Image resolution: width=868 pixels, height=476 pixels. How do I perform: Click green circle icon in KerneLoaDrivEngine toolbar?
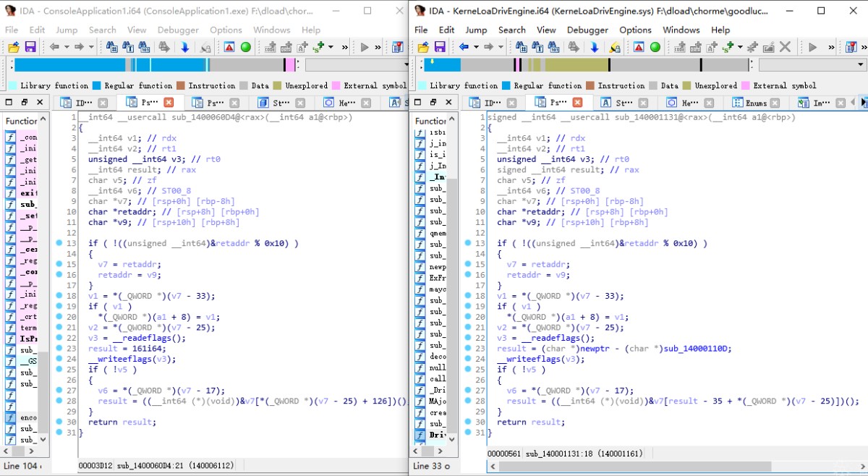pos(655,47)
